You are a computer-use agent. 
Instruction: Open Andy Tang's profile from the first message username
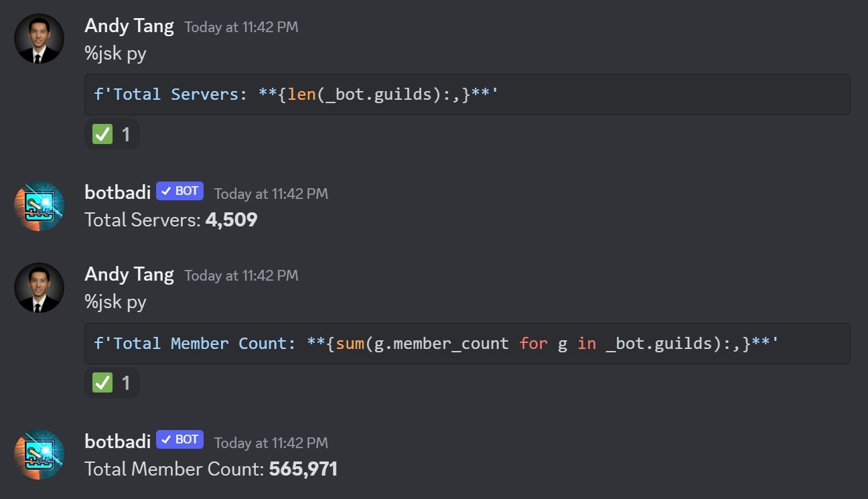point(129,26)
